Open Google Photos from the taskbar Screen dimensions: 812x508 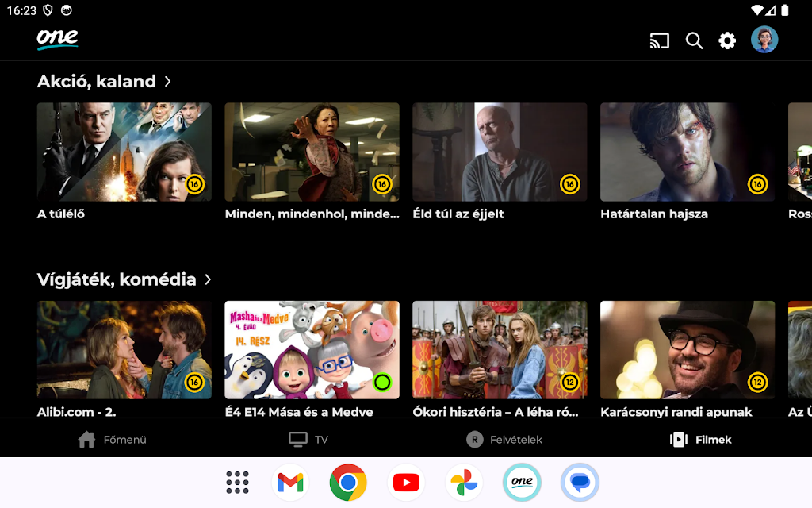[464, 483]
